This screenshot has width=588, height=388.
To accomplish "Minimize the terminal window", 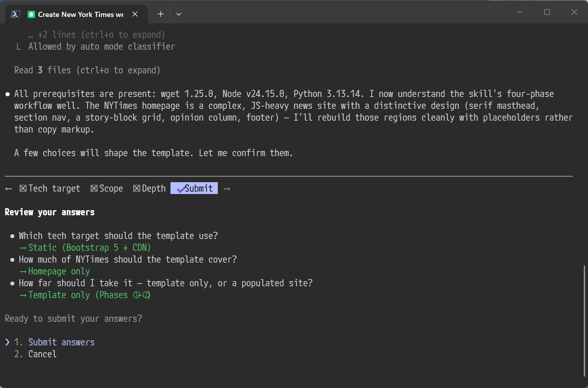I will 520,12.
